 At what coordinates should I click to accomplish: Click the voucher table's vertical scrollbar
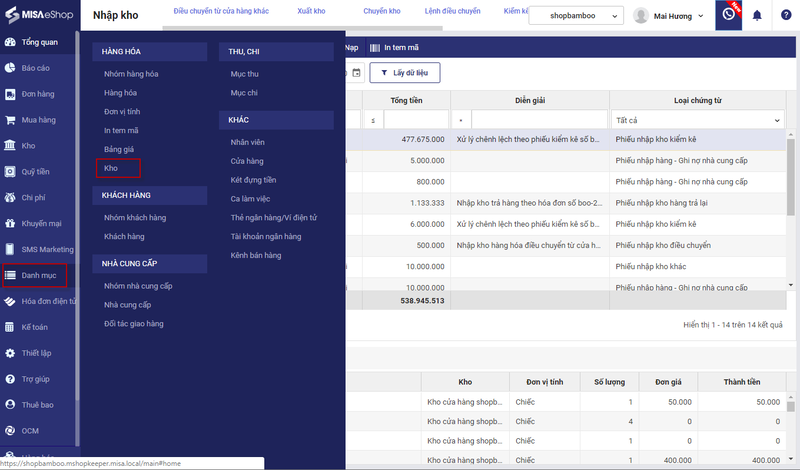pos(792,200)
